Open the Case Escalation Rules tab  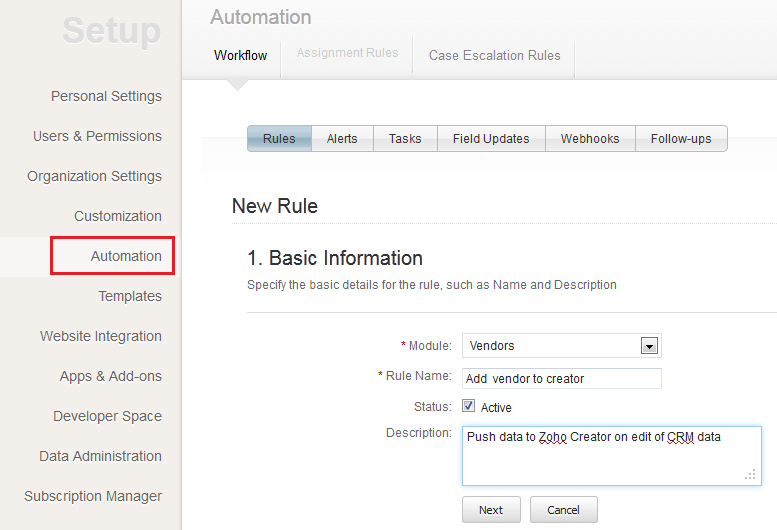(x=494, y=55)
